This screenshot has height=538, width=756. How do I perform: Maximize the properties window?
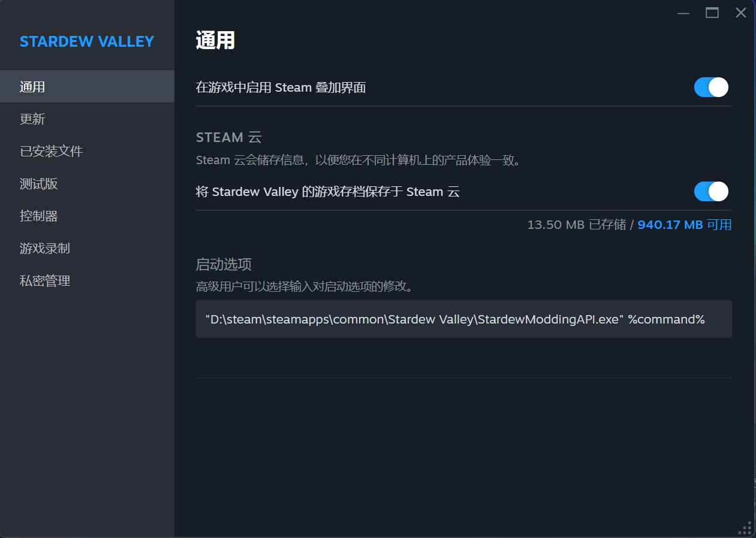(x=712, y=13)
